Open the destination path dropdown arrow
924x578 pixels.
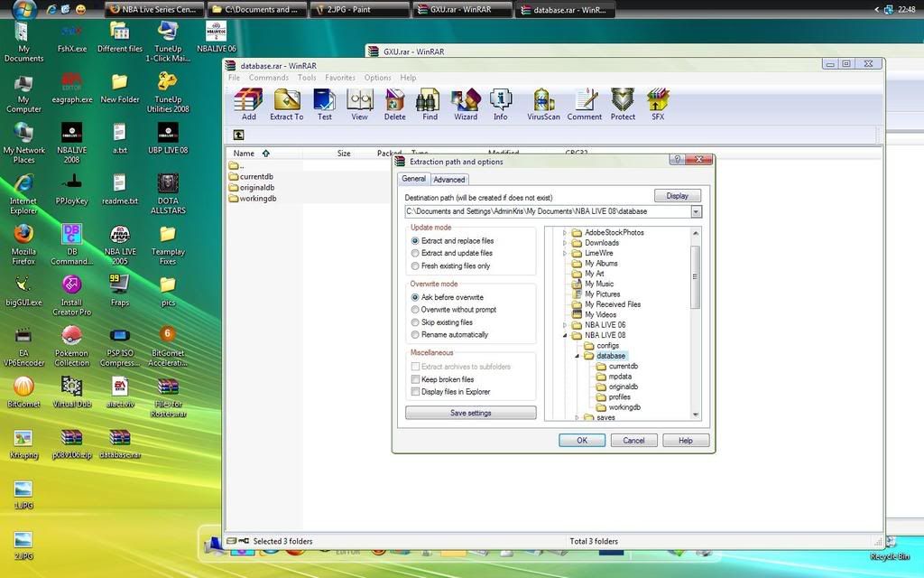(696, 211)
